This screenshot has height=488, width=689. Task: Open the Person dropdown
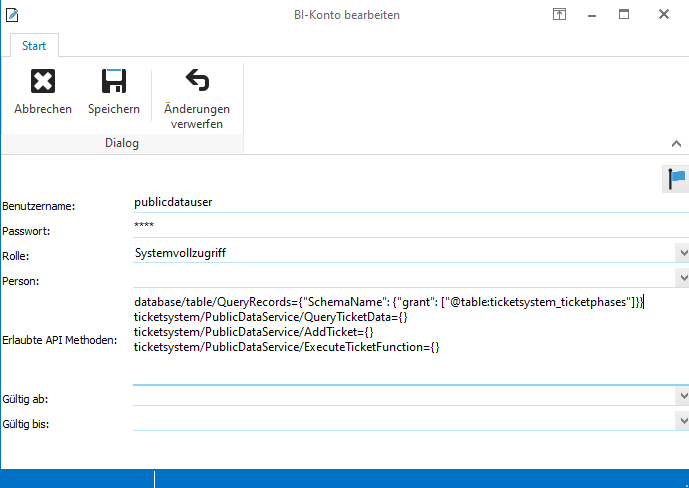682,278
